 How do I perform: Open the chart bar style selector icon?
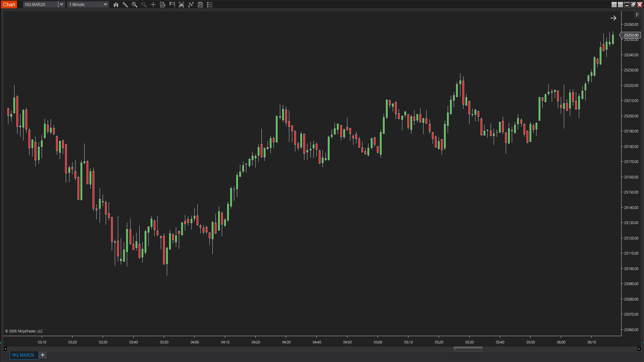tap(116, 5)
